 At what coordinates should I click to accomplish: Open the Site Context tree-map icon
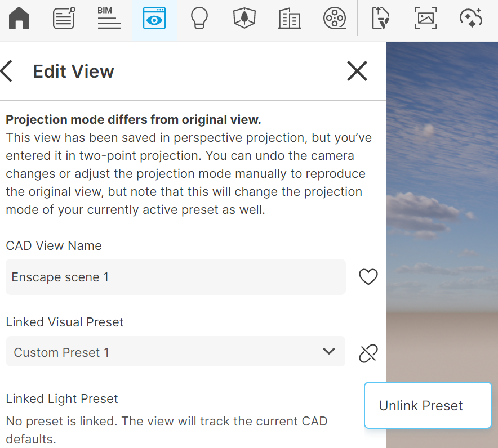click(x=244, y=19)
